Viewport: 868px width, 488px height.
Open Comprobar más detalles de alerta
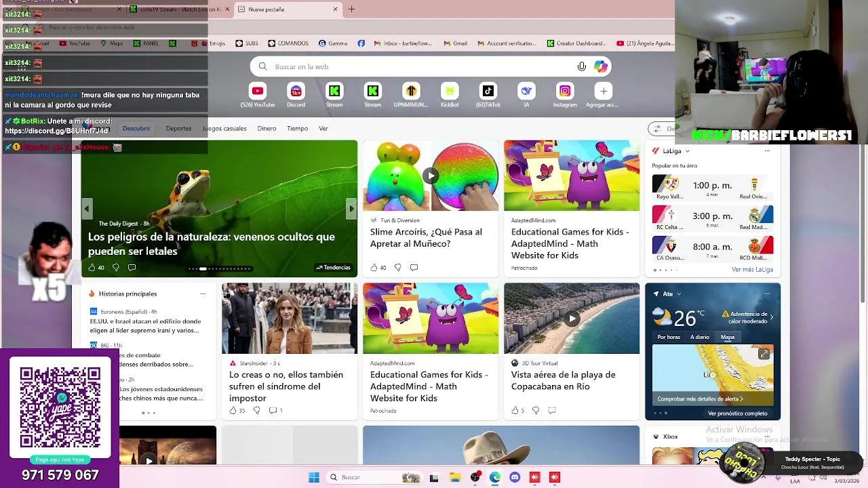(700, 399)
